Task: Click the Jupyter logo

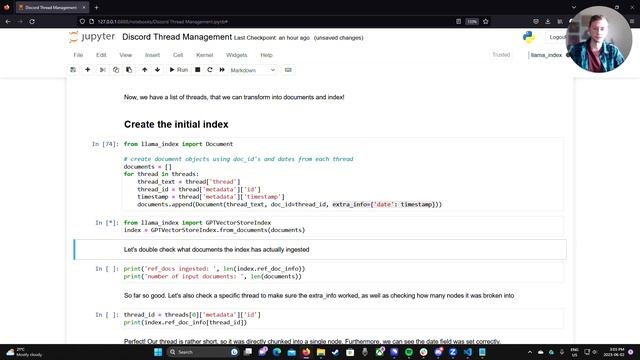Action: (92, 37)
